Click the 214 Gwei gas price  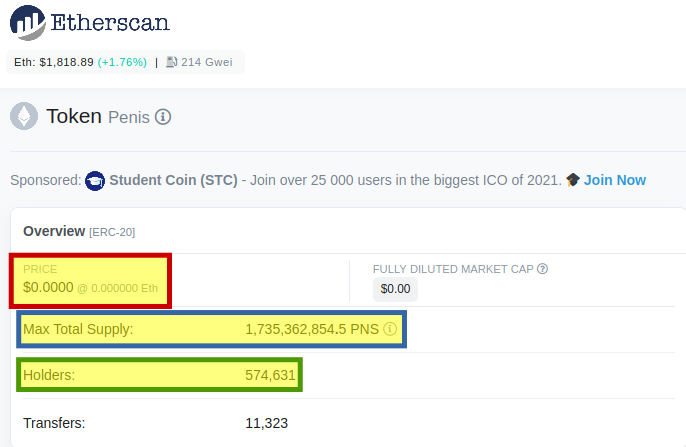[x=206, y=62]
